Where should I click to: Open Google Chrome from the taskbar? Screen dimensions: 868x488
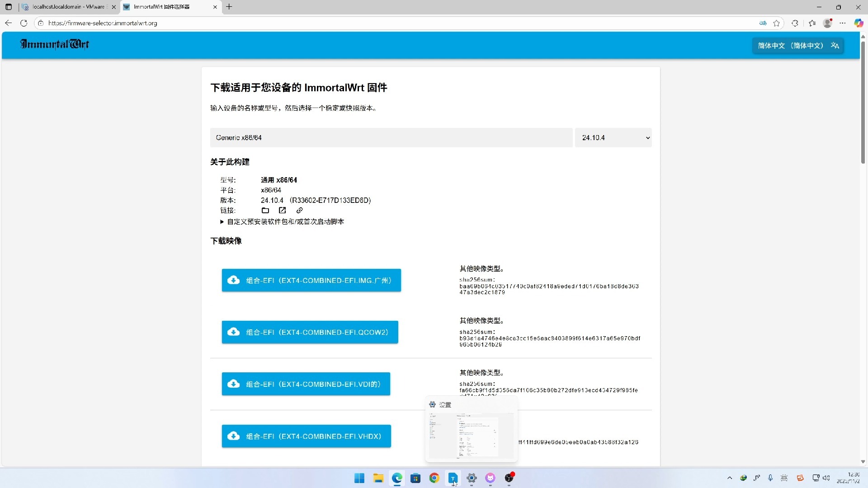(x=434, y=478)
